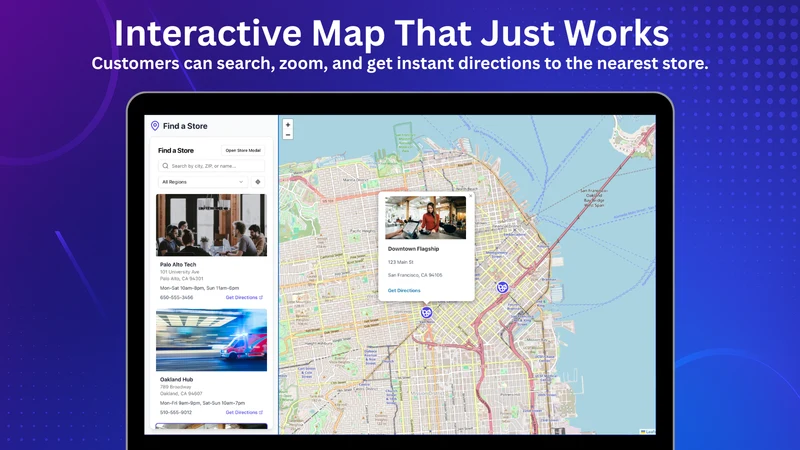Image resolution: width=800 pixels, height=450 pixels.
Task: Click hours Mon-Fri 9am-9pm, Sat-Sun 10am-7pm
Action: pos(203,403)
